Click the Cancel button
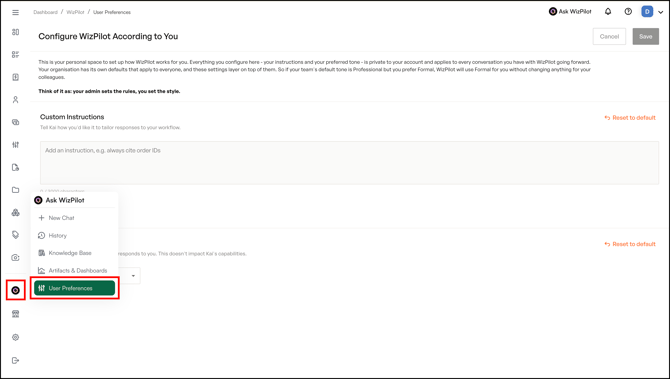 [609, 37]
